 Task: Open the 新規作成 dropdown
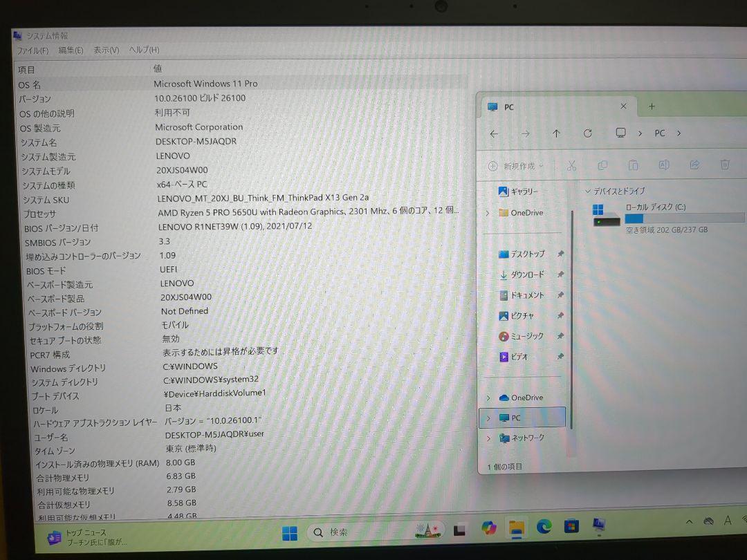click(516, 166)
